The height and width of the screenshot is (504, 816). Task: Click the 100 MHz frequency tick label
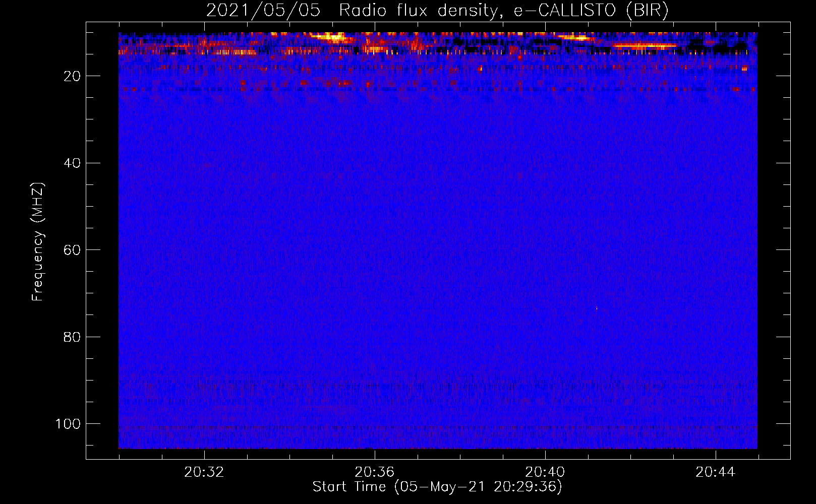[x=68, y=424]
